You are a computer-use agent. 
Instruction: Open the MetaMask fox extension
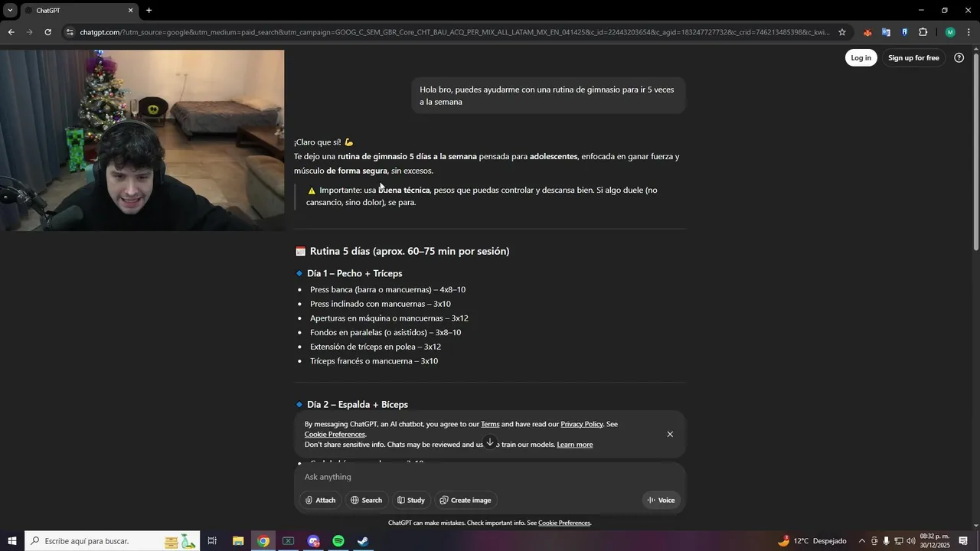coord(867,32)
